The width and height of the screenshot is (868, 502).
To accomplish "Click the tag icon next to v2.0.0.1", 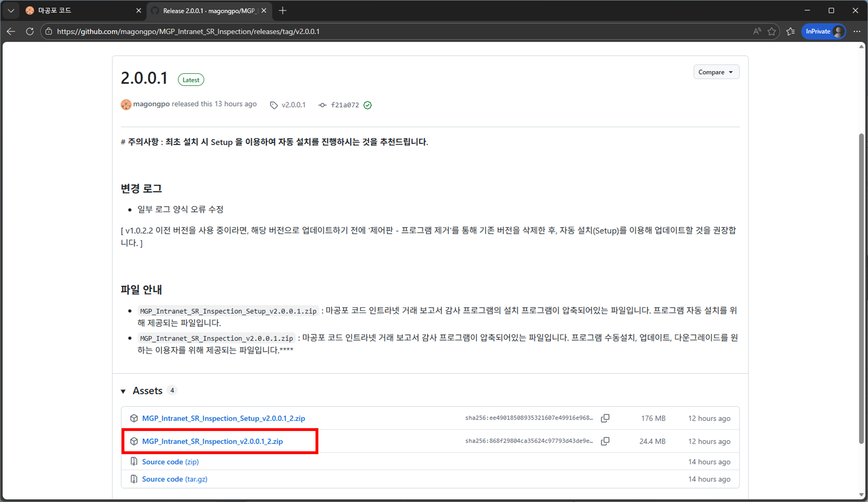I will tap(273, 105).
